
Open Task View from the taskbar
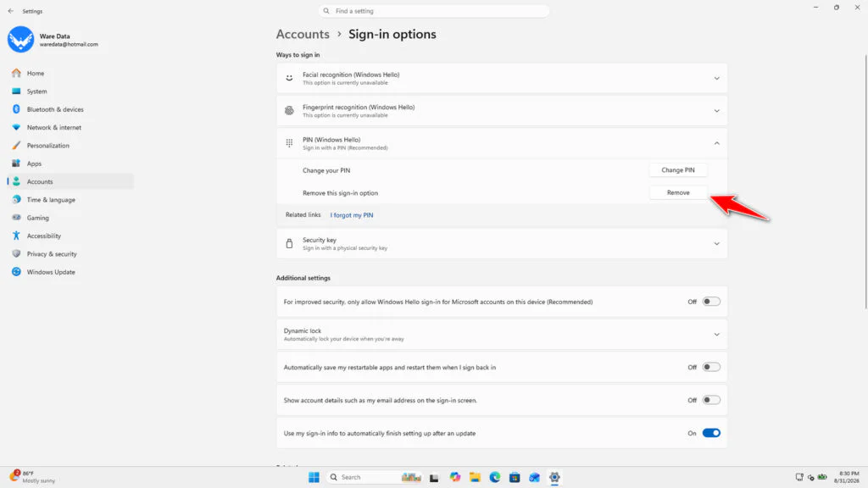click(434, 478)
